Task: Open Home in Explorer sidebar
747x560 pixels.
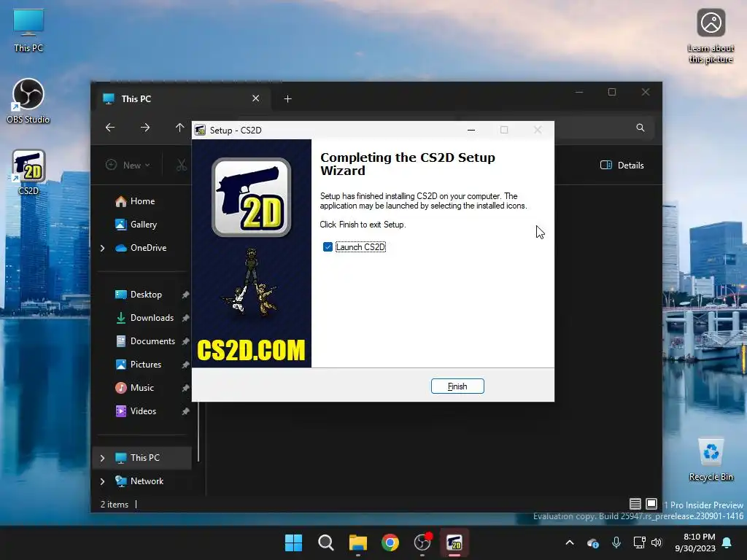Action: click(142, 201)
